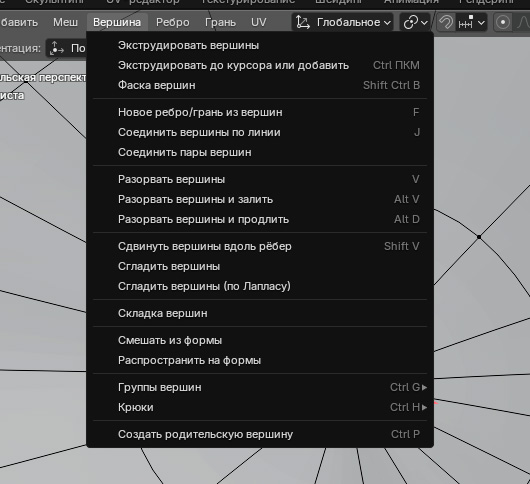Expand Группы вершин submenu

point(260,387)
